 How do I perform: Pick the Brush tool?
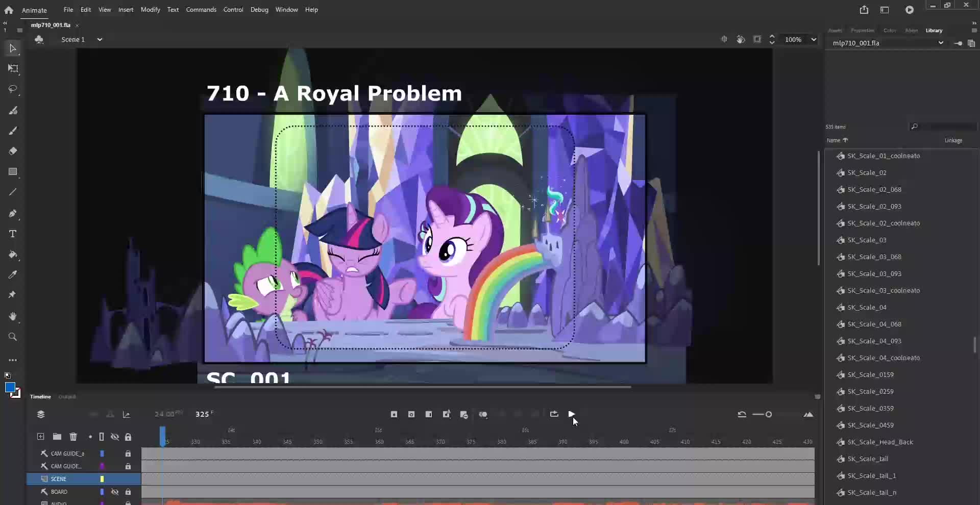(x=13, y=110)
